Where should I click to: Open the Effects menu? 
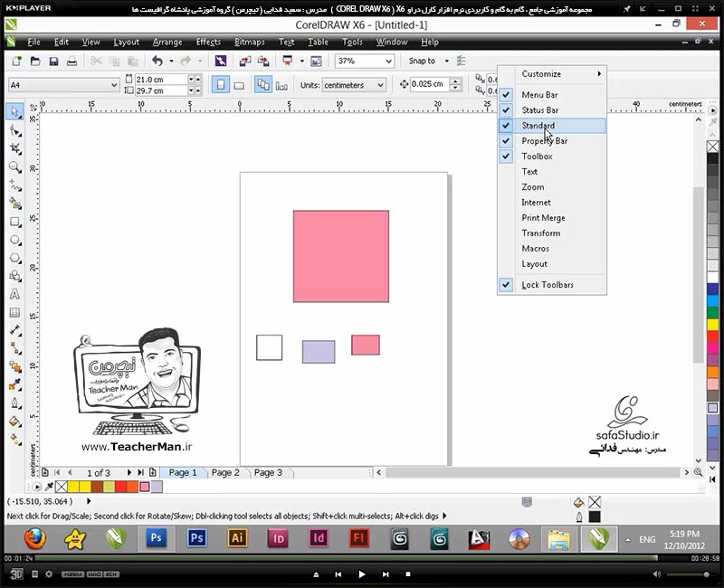tap(208, 42)
